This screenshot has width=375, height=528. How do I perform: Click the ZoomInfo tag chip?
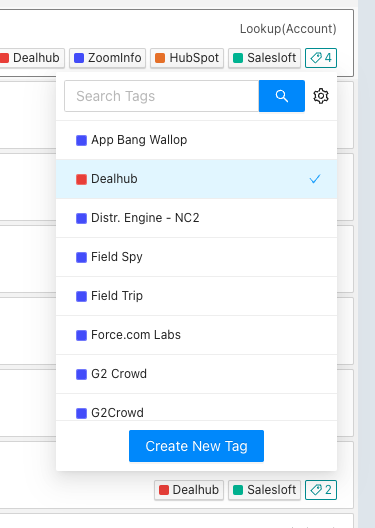click(107, 58)
